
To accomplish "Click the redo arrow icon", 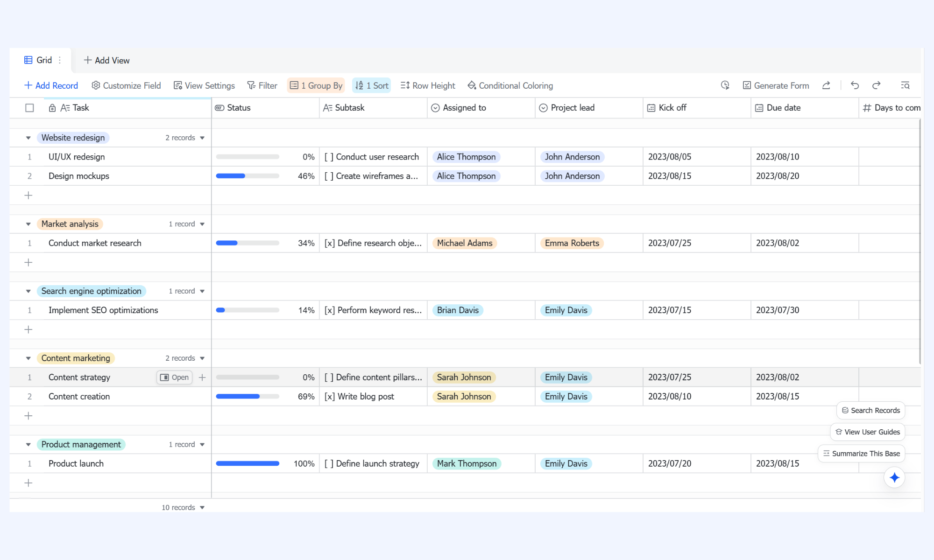I will pyautogui.click(x=877, y=85).
